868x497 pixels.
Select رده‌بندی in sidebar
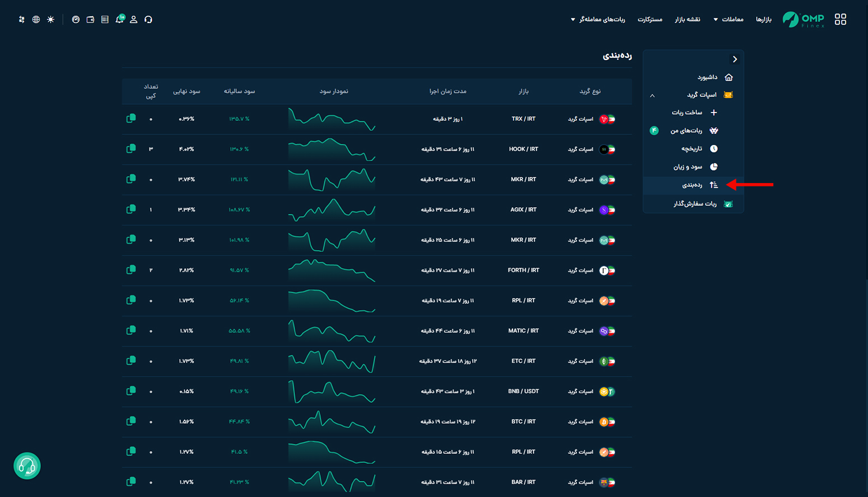pyautogui.click(x=693, y=185)
